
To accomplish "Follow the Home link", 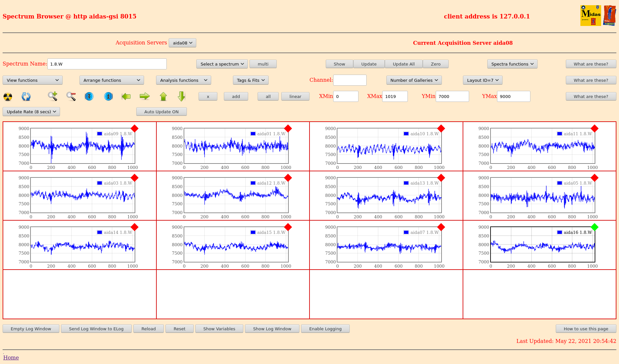I will click(x=11, y=358).
